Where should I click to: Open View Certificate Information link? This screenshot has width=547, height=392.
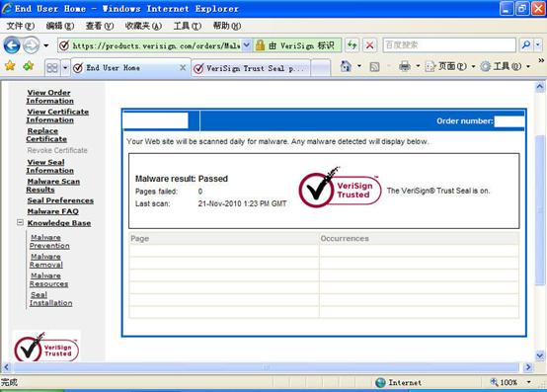click(57, 116)
